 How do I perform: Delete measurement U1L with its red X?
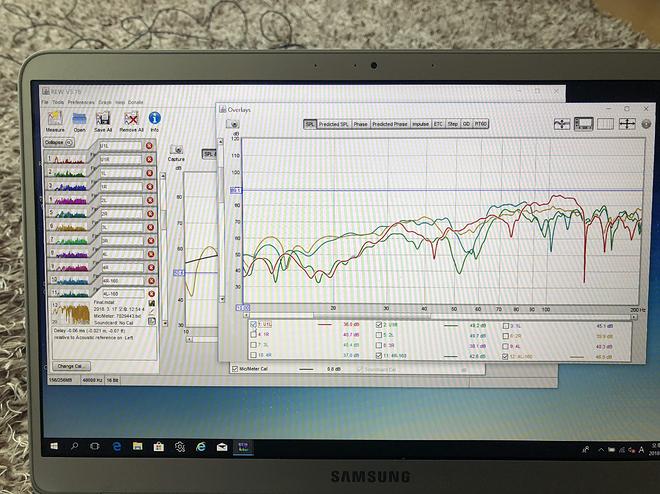tap(149, 146)
